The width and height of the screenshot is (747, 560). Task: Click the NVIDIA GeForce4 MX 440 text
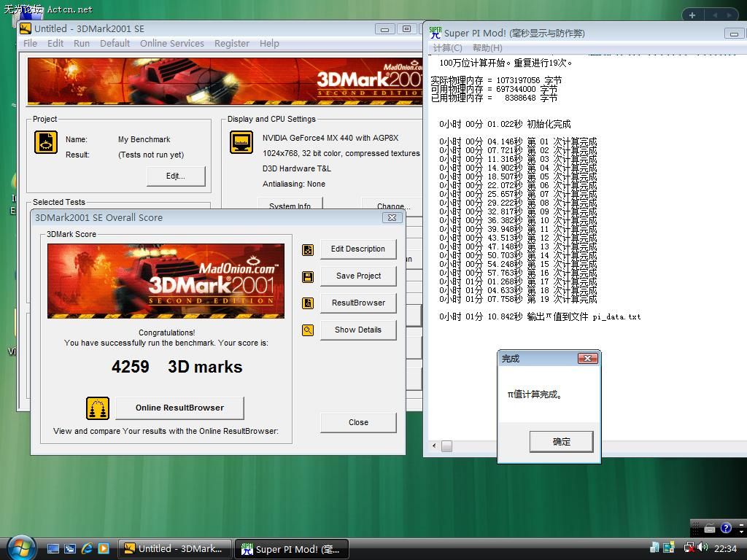pyautogui.click(x=330, y=138)
